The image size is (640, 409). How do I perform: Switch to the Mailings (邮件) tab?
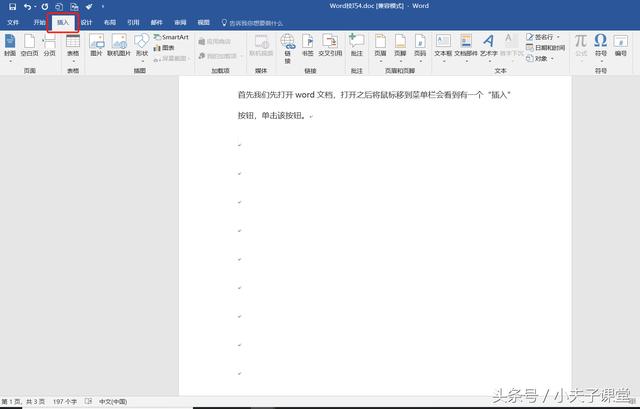coord(156,22)
